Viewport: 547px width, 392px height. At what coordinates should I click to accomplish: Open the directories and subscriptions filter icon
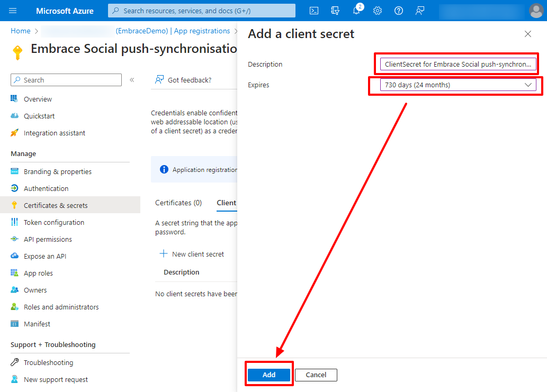335,11
